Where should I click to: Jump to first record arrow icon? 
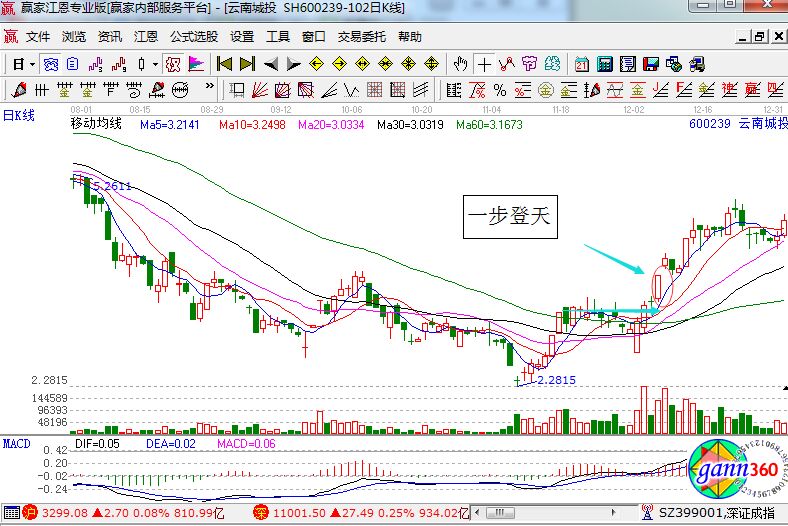(224, 64)
